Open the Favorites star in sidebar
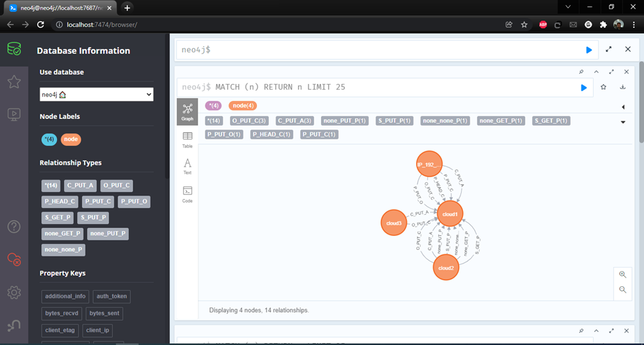 pos(14,81)
